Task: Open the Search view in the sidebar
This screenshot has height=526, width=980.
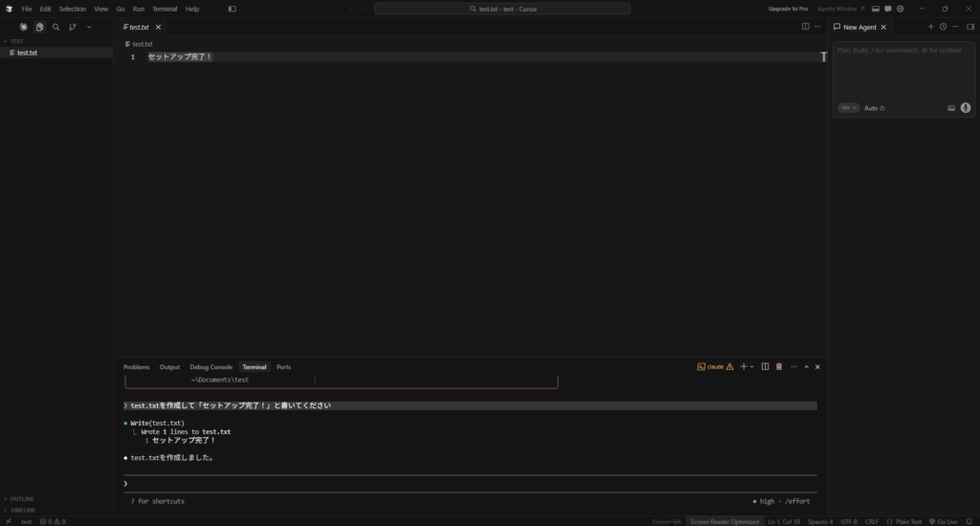Action: 56,28
